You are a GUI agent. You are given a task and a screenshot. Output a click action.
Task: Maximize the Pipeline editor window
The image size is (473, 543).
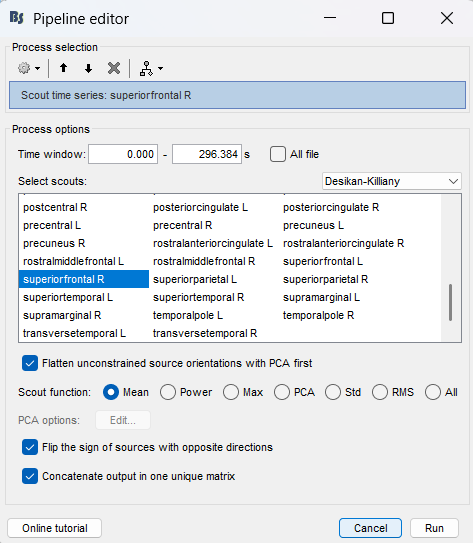(x=388, y=18)
